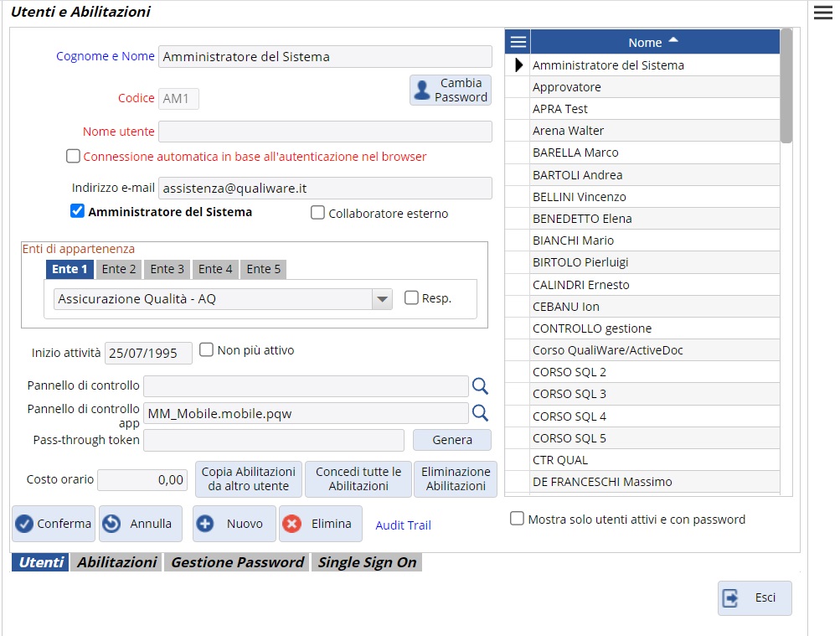
Task: Check the Collaboratore esterno checkbox
Action: (318, 213)
